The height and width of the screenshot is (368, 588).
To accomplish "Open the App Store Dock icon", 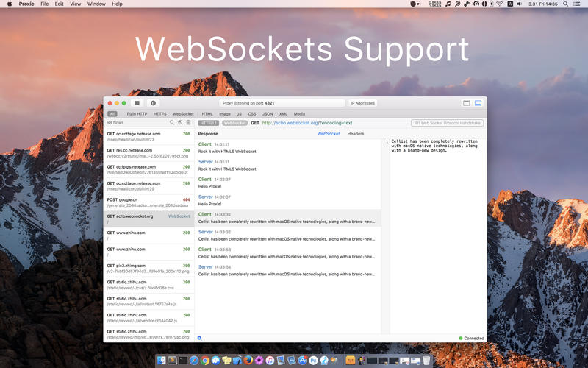I will pos(302,361).
